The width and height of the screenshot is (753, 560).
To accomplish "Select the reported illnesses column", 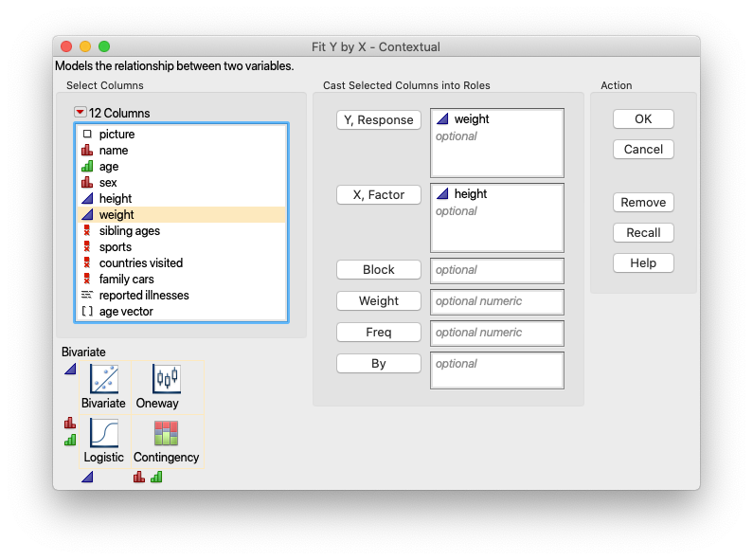I will click(182, 295).
